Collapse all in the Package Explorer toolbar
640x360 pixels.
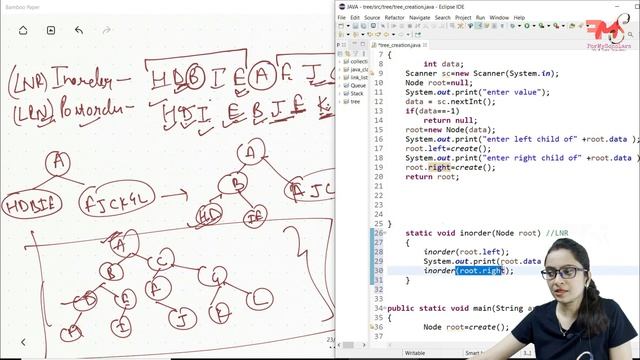[x=340, y=53]
